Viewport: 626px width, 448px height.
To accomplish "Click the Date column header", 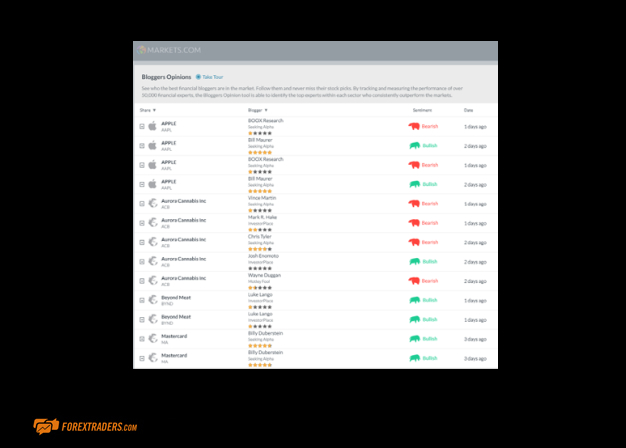I will 468,110.
